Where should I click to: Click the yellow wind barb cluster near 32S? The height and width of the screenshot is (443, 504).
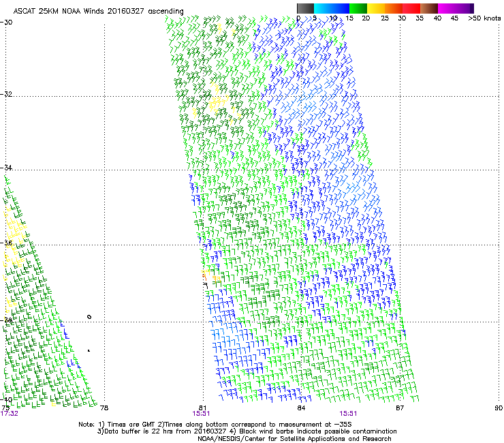(x=218, y=103)
